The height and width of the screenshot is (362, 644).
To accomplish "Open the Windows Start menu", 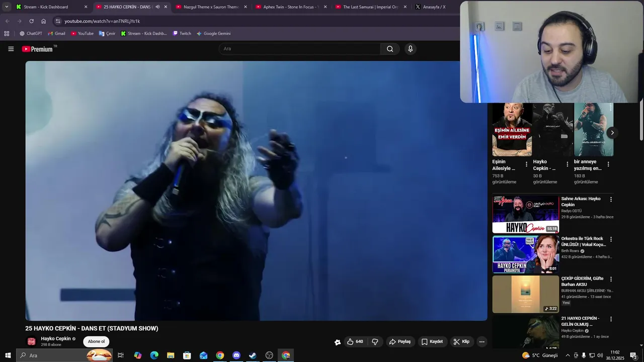I will point(8,355).
